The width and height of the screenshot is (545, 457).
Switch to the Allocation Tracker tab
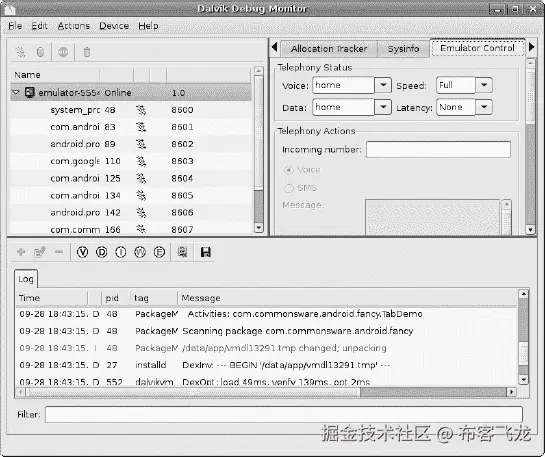tap(329, 49)
